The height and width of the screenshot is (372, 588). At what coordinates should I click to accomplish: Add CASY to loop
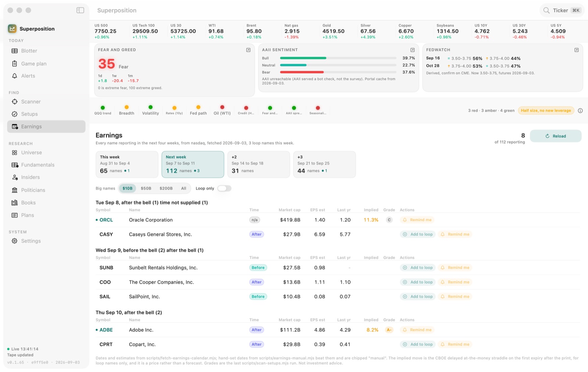coord(418,234)
